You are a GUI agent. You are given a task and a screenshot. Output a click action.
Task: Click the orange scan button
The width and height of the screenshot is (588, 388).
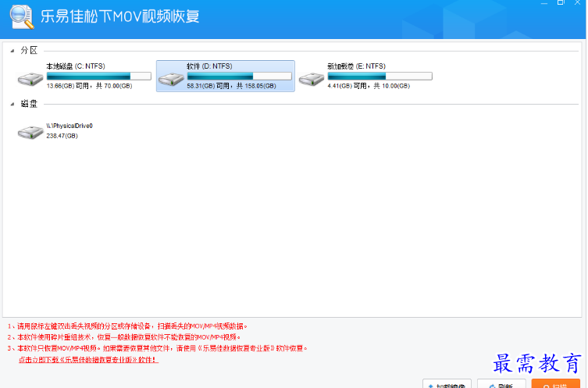(556, 384)
